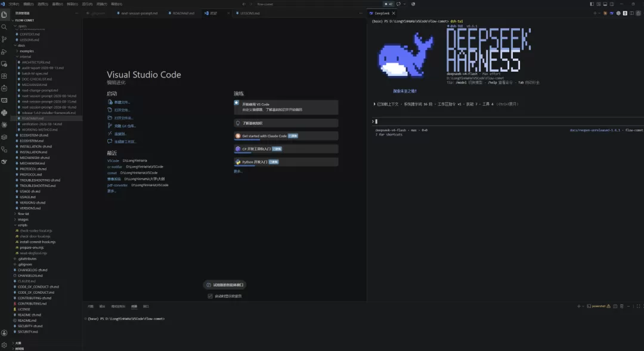Collapse the FLOW-COMET root folder
The image size is (644, 351).
(x=24, y=20)
